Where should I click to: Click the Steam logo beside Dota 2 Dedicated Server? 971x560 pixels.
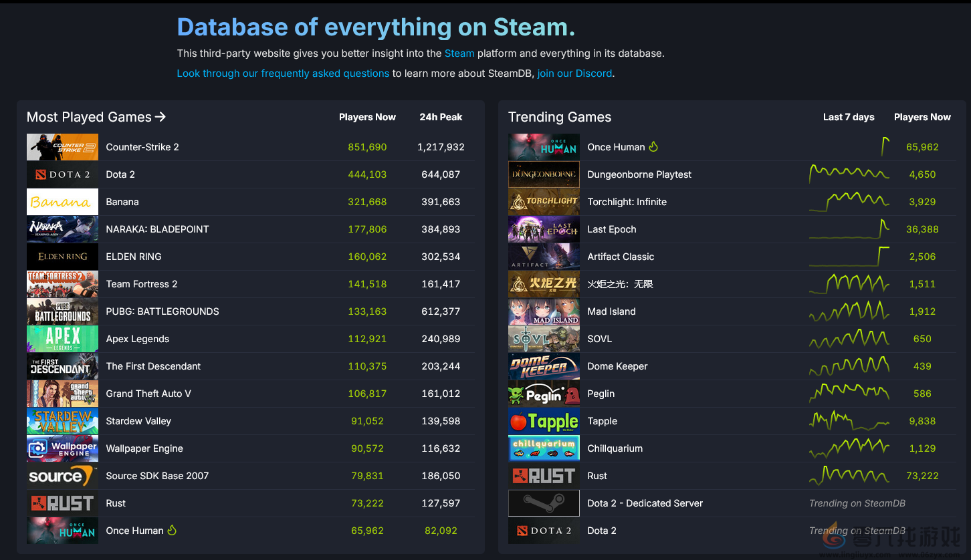pos(544,503)
